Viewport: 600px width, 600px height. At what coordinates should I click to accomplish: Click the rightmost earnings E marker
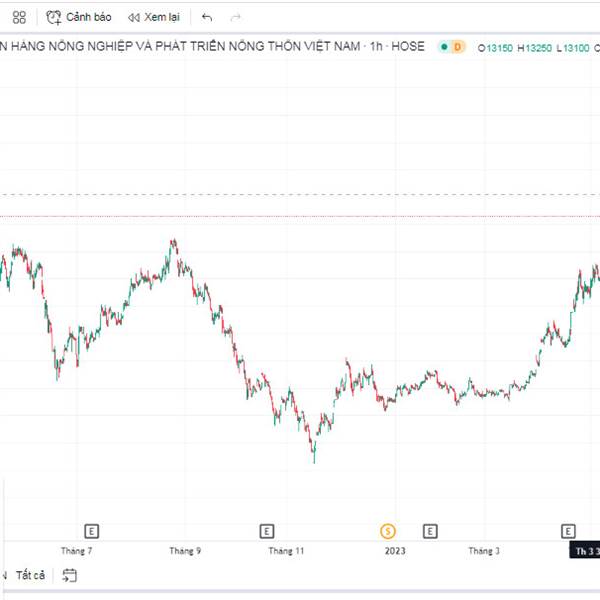[x=568, y=530]
